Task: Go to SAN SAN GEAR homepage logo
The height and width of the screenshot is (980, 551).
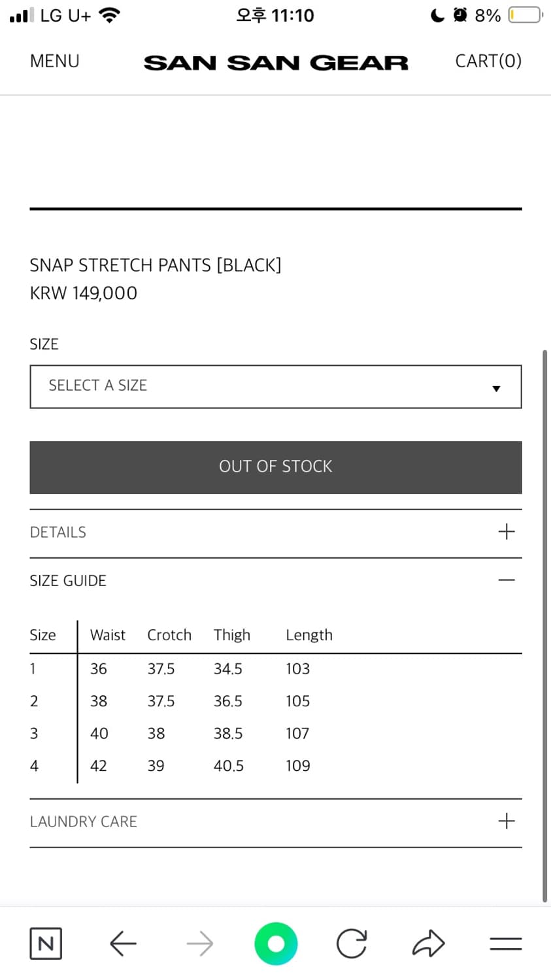Action: pos(276,63)
